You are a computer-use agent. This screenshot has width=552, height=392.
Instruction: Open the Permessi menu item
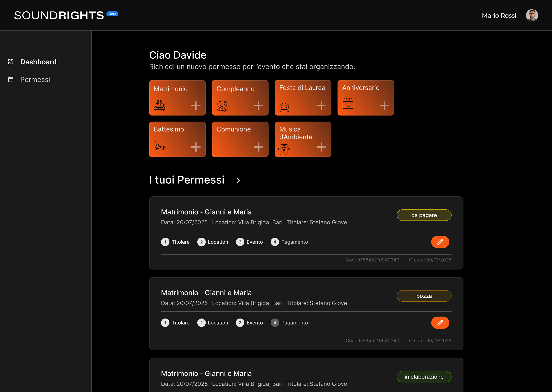(x=35, y=79)
